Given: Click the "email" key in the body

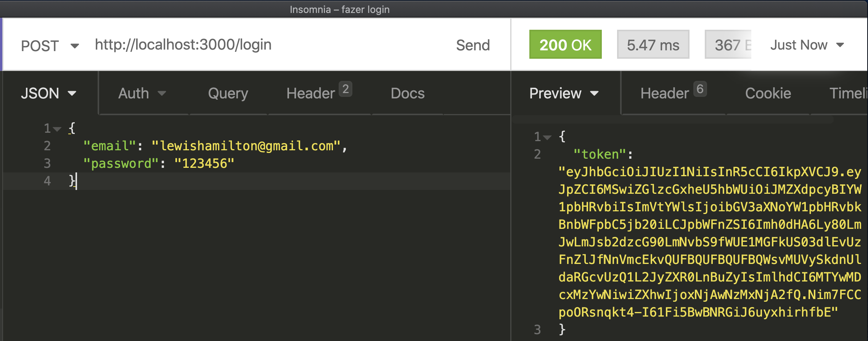Looking at the screenshot, I should coord(110,146).
